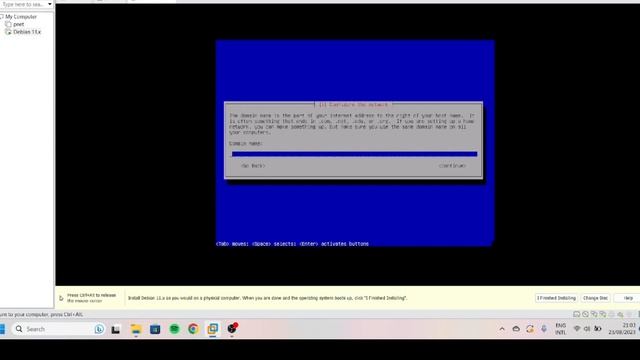Click the 'I Finished Installing' button
Viewport: 640px width, 360px height.
556,298
